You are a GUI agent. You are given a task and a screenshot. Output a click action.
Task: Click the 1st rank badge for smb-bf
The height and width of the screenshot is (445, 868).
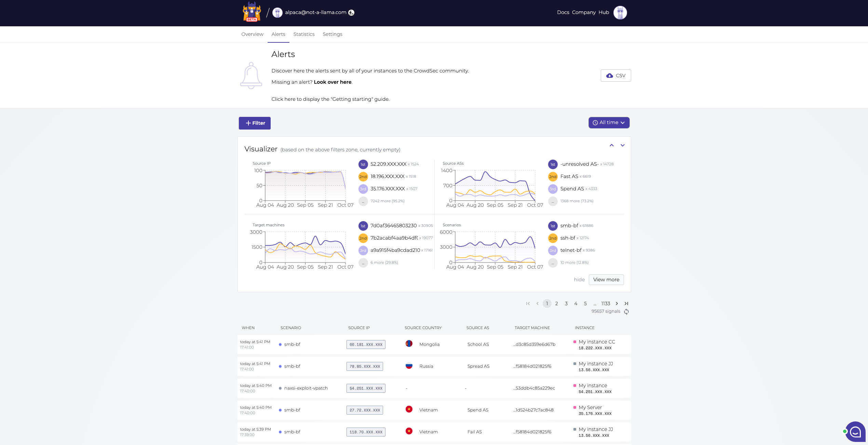pyautogui.click(x=553, y=226)
